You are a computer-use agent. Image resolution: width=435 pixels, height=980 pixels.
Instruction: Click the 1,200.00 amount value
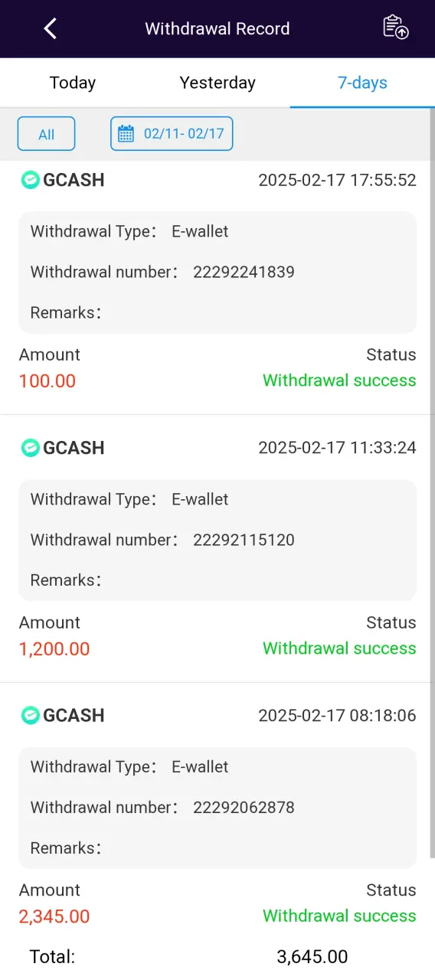click(x=54, y=648)
